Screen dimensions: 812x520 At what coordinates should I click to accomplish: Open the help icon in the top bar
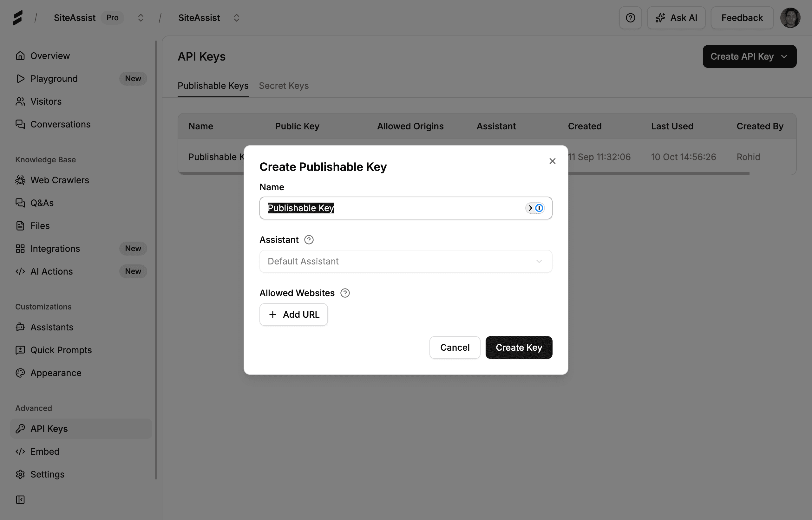pyautogui.click(x=630, y=17)
